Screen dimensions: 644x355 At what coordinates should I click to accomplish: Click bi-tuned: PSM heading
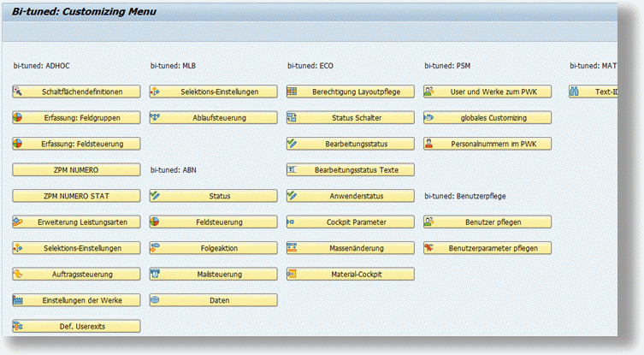click(x=447, y=66)
